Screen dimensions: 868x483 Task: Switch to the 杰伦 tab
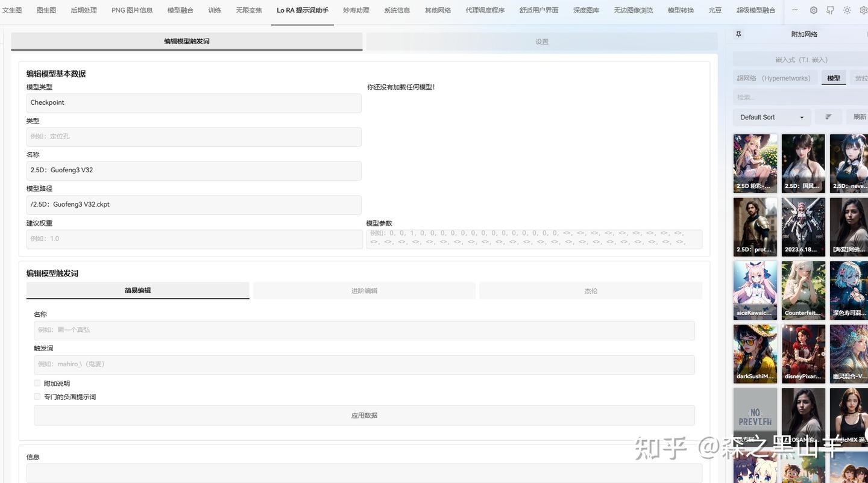[x=591, y=291]
